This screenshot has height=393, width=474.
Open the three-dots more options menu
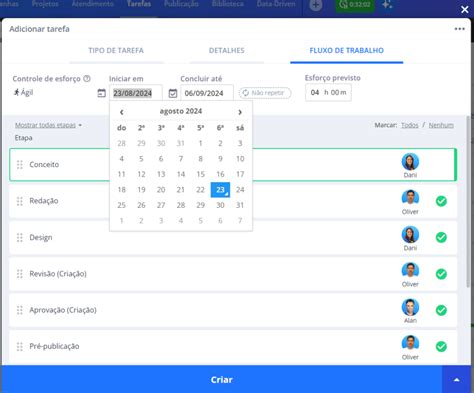(459, 29)
